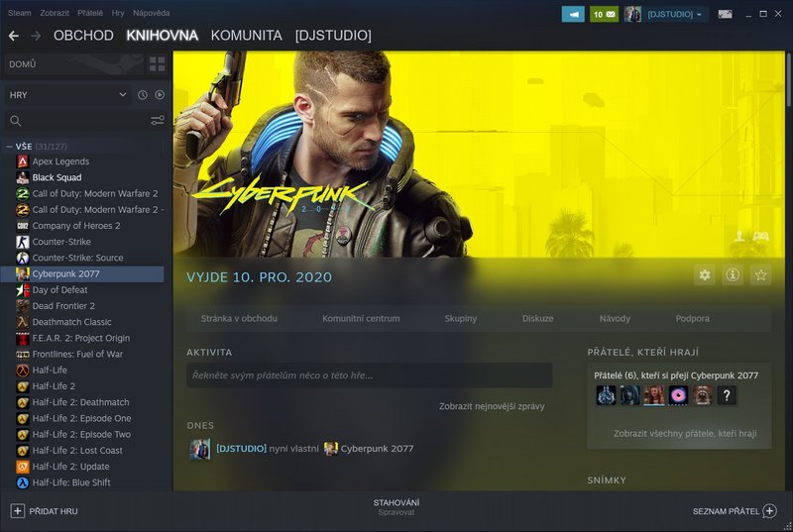
Task: Collapse the VŠE games list
Action: (9, 147)
